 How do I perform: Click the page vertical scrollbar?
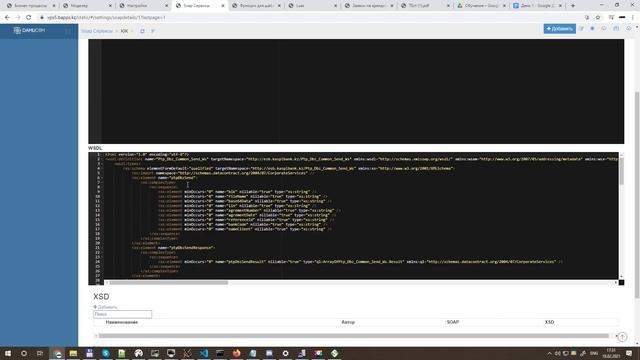click(x=637, y=195)
